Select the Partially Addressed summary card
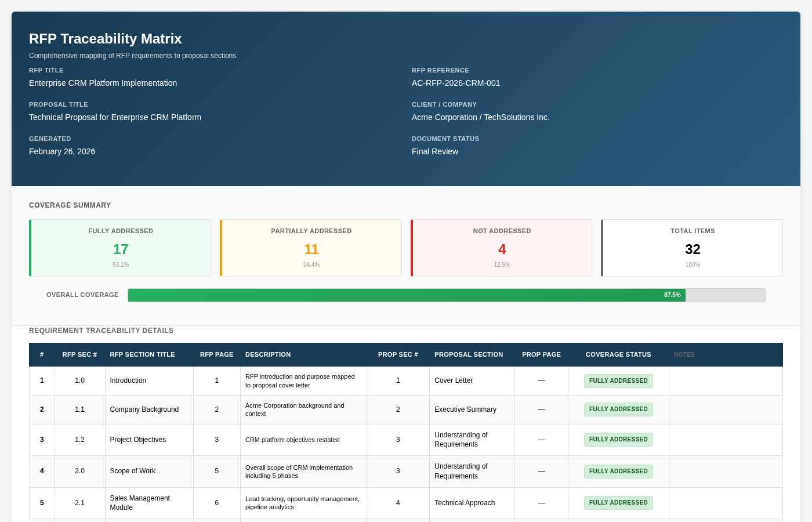Viewport: 812px width, 522px height. pos(311,248)
